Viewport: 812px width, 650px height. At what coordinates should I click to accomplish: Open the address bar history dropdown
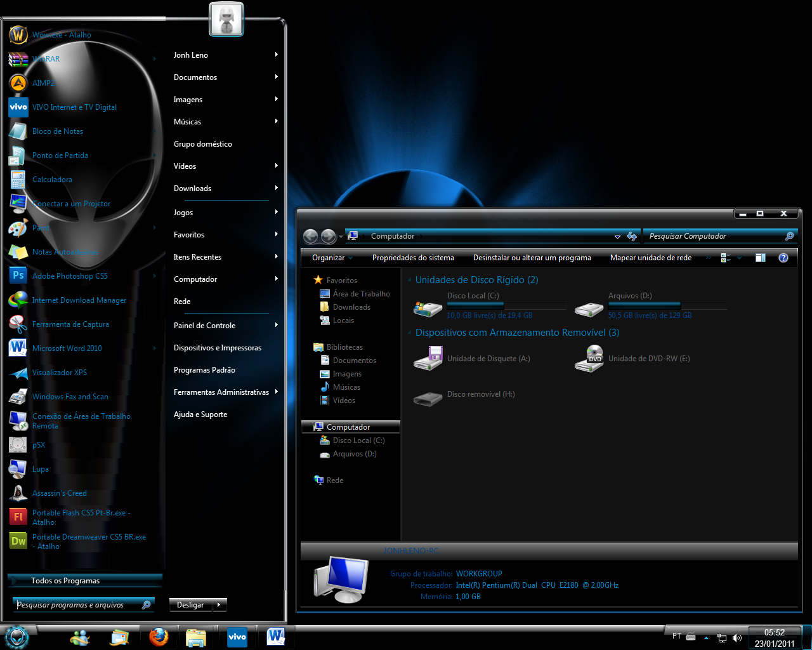(x=617, y=237)
